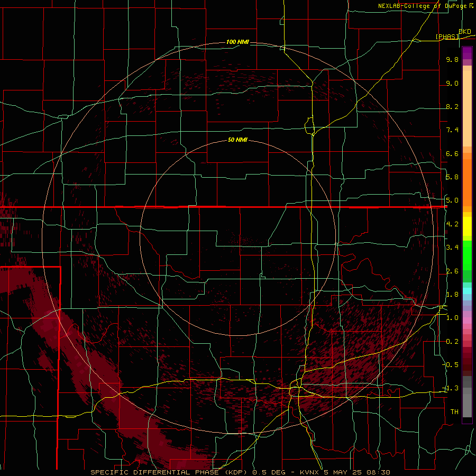Image resolution: width=476 pixels, height=476 pixels.
Task: Click the 50 NMI range ring label
Action: pyautogui.click(x=237, y=140)
